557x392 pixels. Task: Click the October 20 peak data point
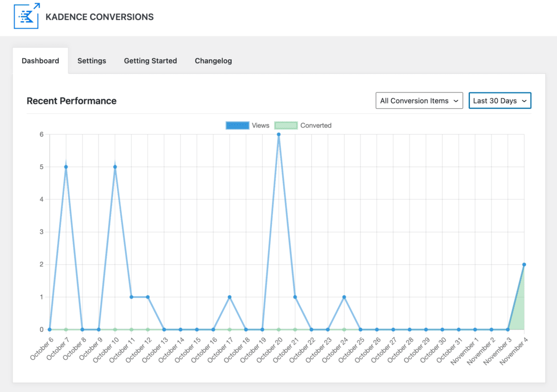pos(278,134)
